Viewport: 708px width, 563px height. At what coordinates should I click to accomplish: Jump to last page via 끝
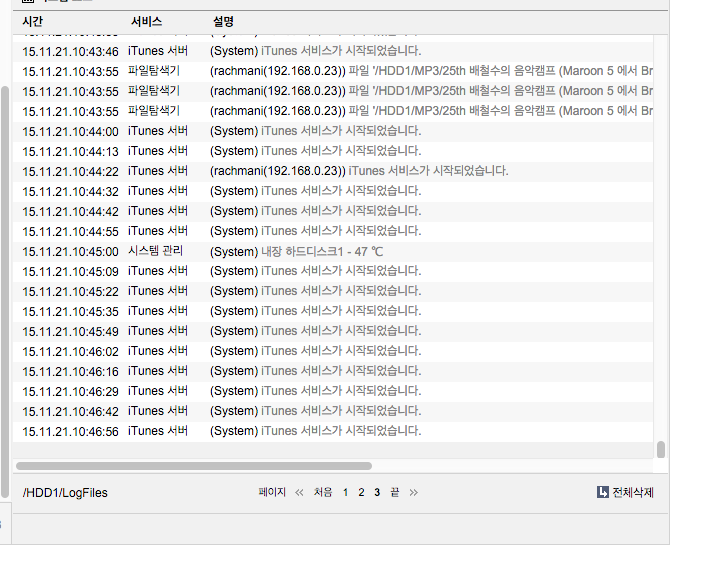[x=395, y=492]
